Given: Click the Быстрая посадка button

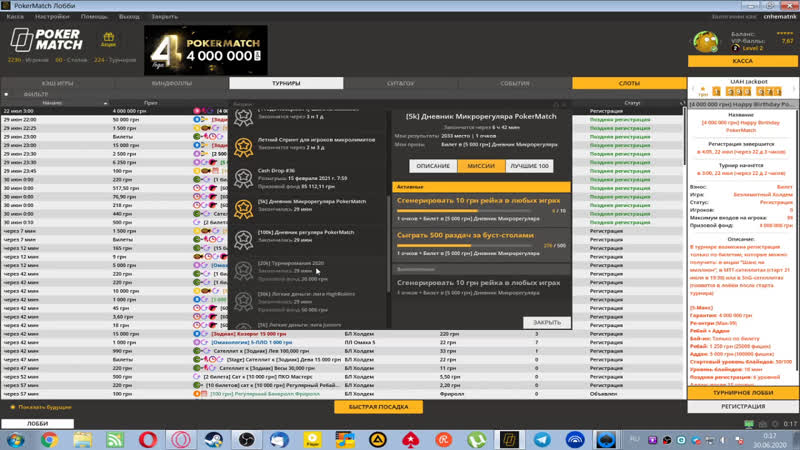Looking at the screenshot, I should (379, 407).
